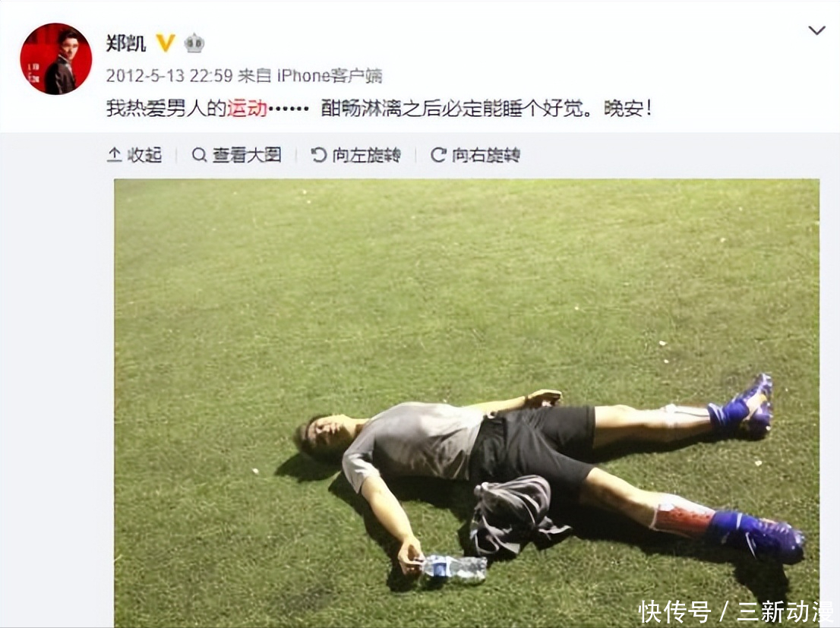The image size is (840, 628).
Task: Click the 三新动漫 watermark text
Action: click(x=785, y=611)
